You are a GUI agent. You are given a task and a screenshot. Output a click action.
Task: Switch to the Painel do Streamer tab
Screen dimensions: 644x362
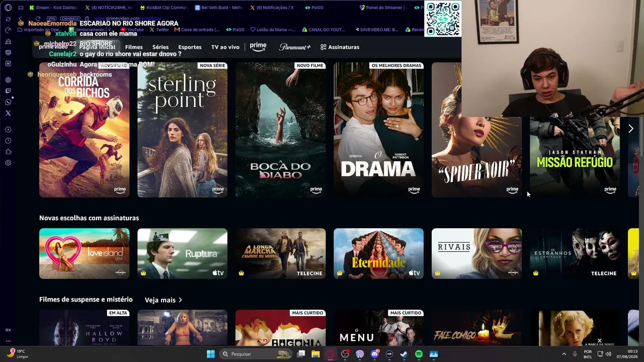coord(384,8)
